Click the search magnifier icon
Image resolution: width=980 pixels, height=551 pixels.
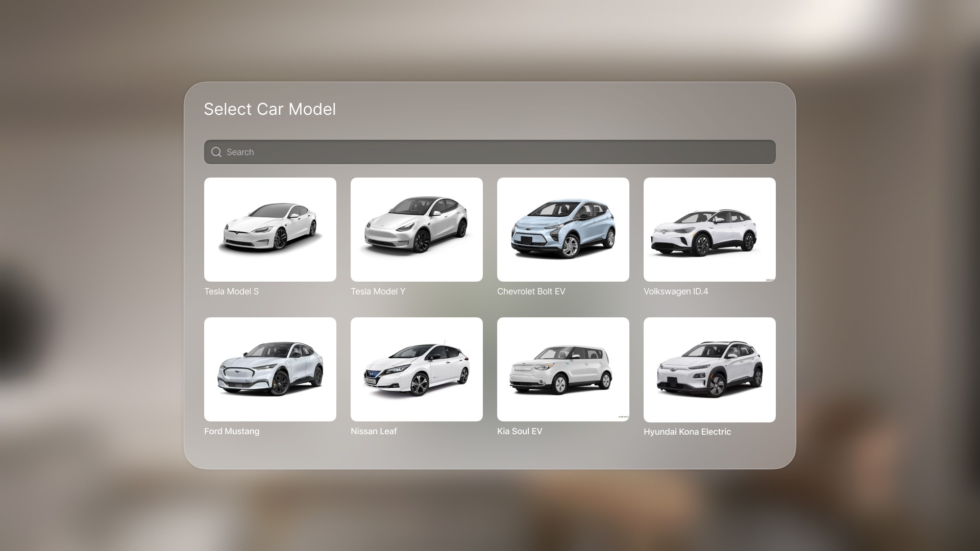216,152
